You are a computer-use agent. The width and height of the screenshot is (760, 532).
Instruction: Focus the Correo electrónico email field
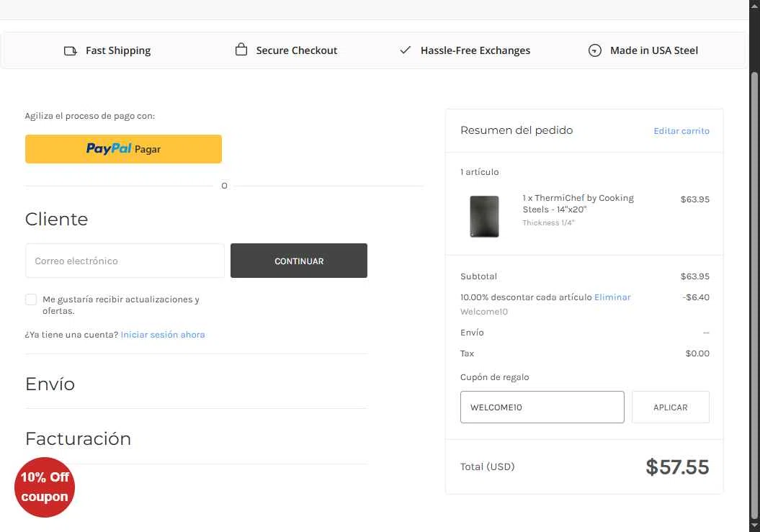125,261
